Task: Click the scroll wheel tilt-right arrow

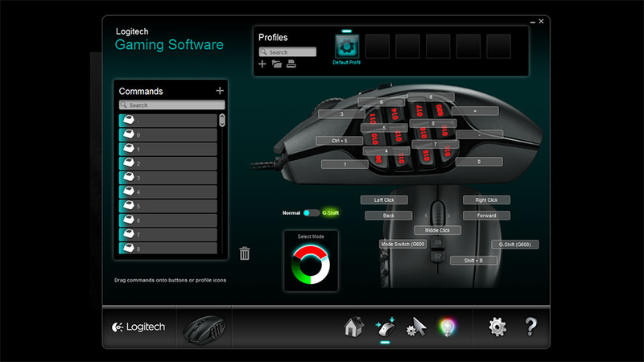Action: 449,216
